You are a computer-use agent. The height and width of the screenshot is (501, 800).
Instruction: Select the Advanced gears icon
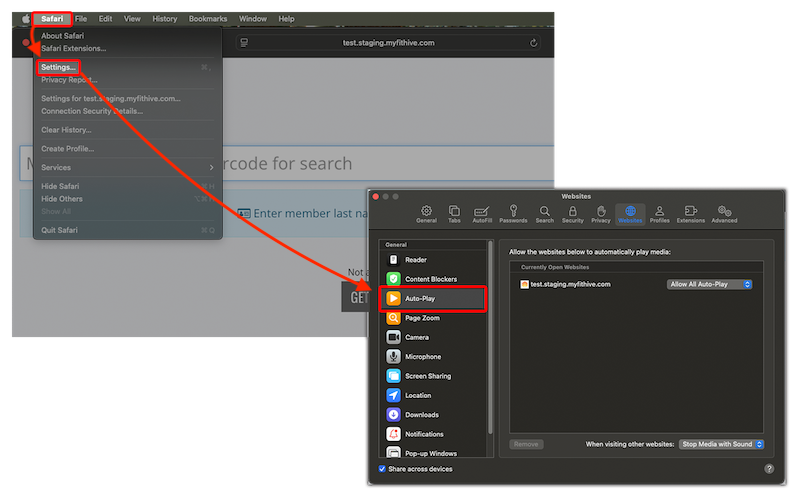pos(724,213)
